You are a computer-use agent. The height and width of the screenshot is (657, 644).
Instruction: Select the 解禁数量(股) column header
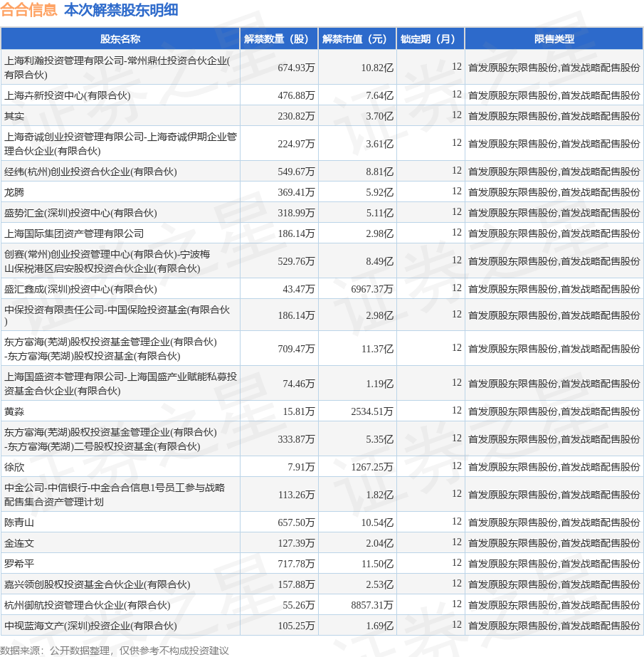point(279,39)
